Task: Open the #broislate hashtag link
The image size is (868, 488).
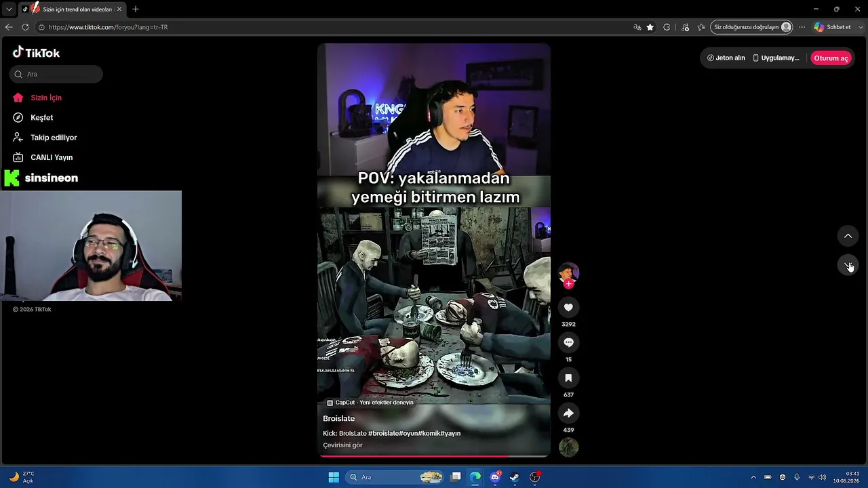Action: click(x=383, y=434)
